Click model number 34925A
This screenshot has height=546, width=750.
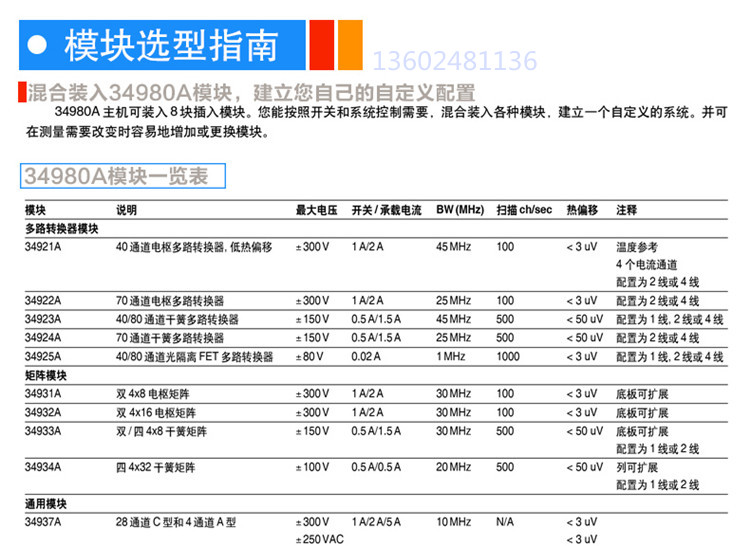coord(43,356)
